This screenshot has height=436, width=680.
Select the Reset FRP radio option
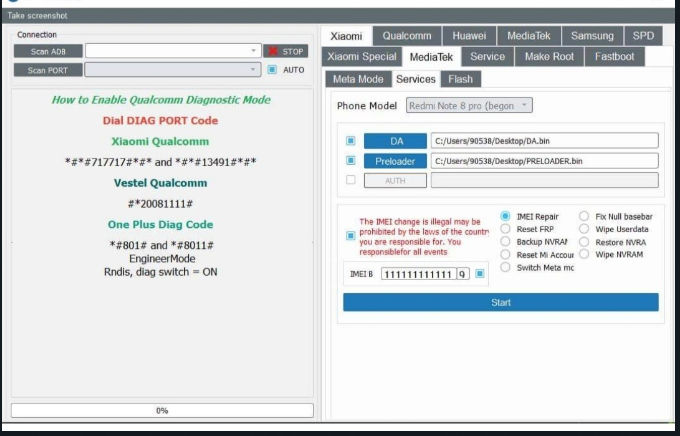505,229
